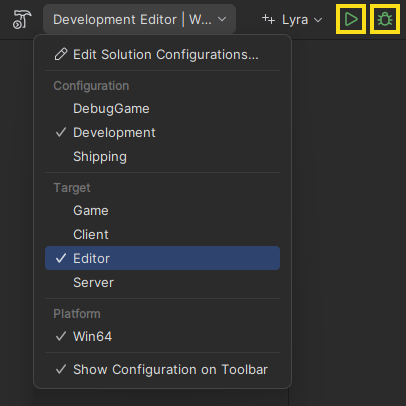Click the build hammer icon

coord(22,19)
